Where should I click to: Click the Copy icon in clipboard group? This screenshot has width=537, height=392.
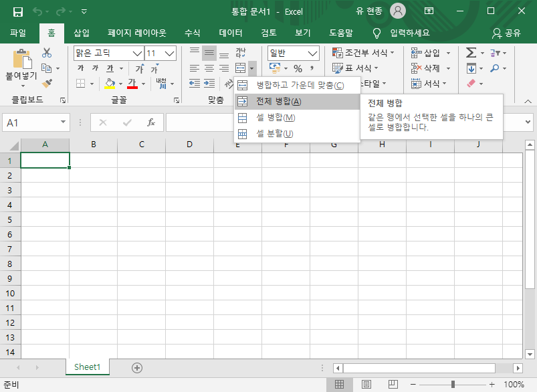tap(47, 68)
